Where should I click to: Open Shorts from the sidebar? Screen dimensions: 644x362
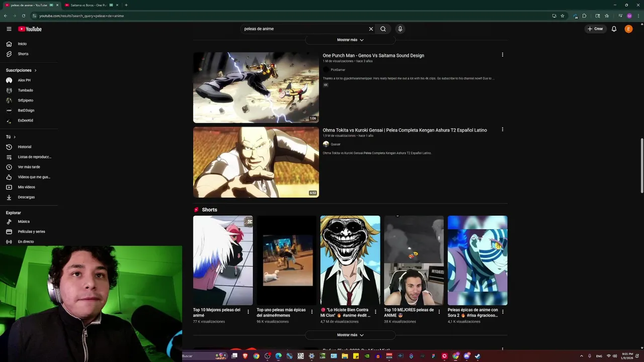[x=29, y=54]
